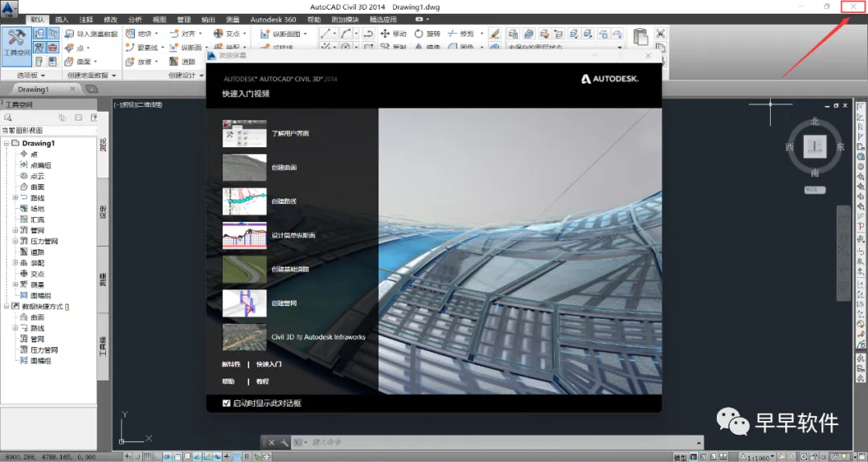Open the 注释 ribbon tab
This screenshot has height=462, width=868.
click(86, 19)
